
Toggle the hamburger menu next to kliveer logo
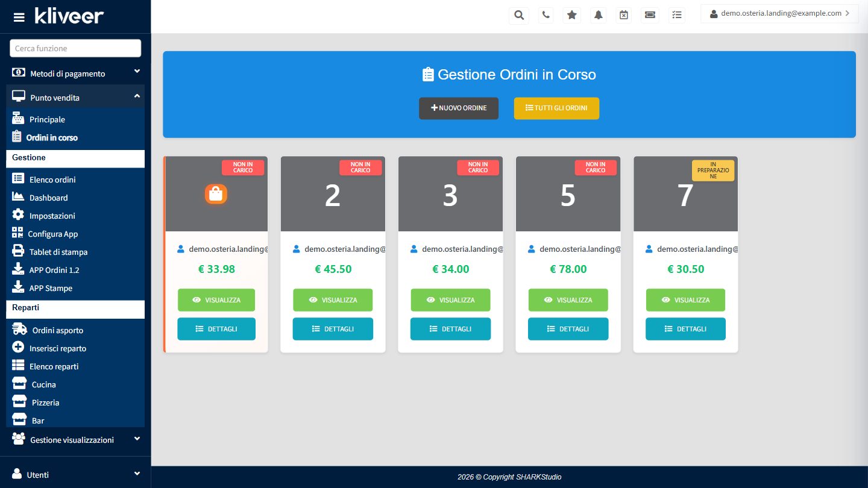(x=19, y=17)
